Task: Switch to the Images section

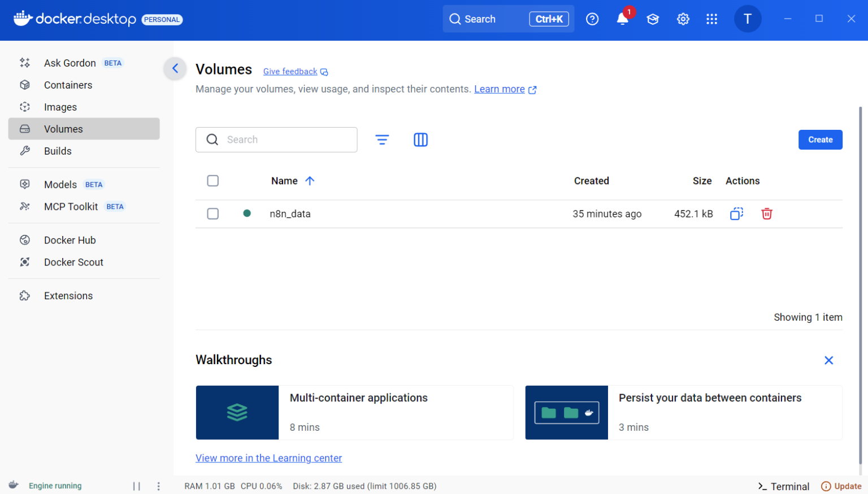Action: pyautogui.click(x=60, y=107)
